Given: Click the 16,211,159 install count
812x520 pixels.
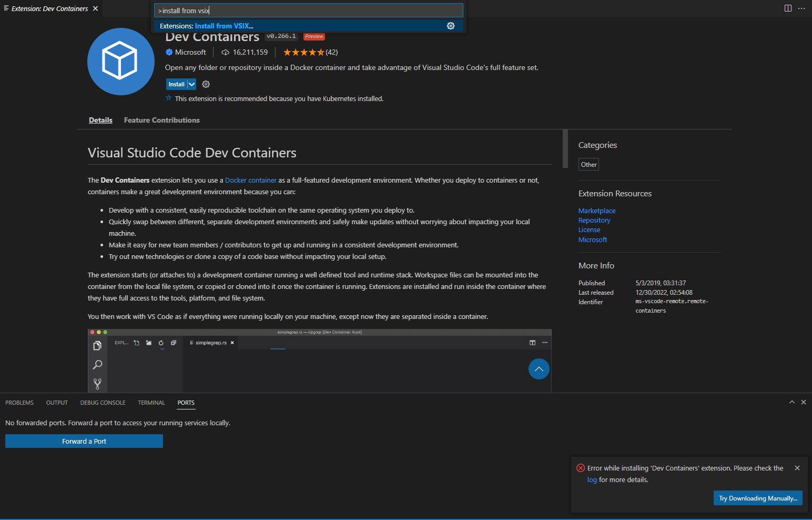Looking at the screenshot, I should [250, 52].
